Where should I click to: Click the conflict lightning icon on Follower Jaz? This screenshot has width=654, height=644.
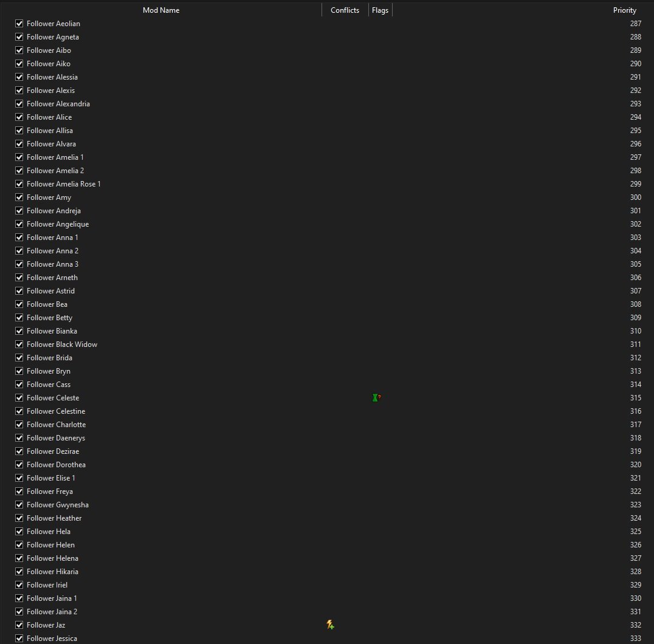click(x=330, y=625)
